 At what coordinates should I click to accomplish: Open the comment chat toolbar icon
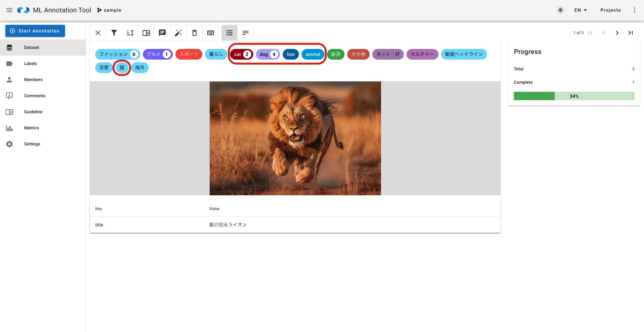tap(162, 33)
